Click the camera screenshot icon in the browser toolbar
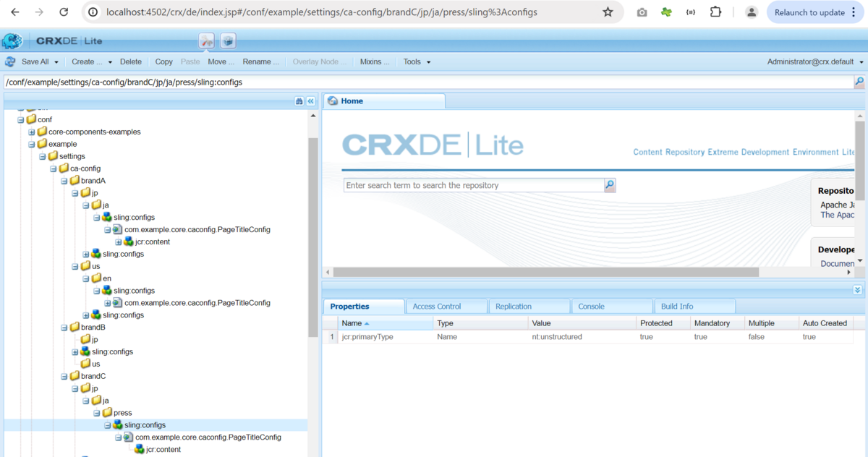The width and height of the screenshot is (868, 457). 642,12
